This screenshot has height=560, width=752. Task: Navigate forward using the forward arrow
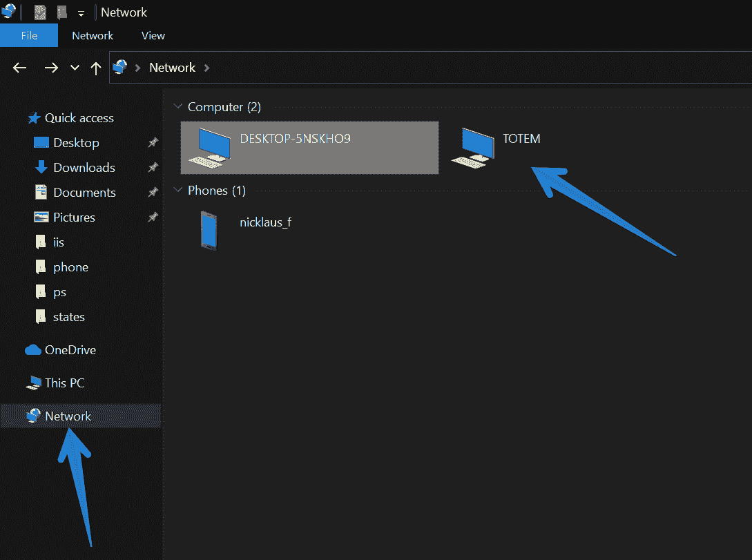[51, 67]
